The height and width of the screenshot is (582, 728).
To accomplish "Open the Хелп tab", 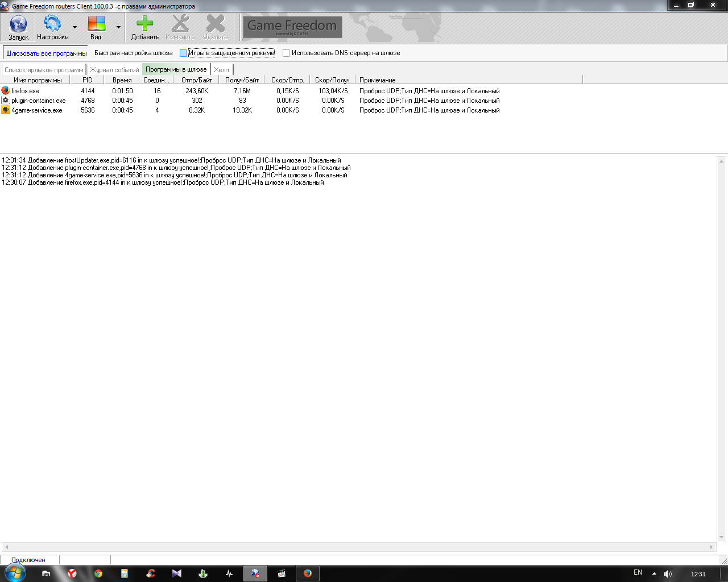I will click(x=221, y=70).
